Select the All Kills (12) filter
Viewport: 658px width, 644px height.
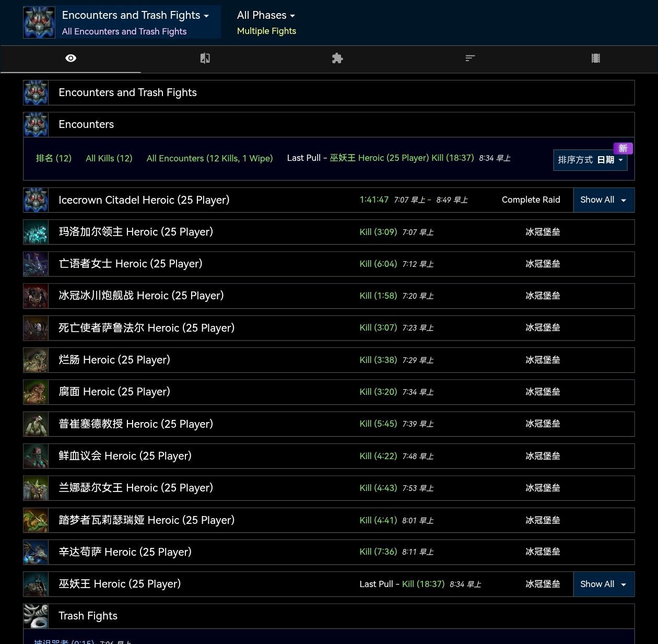click(x=109, y=158)
